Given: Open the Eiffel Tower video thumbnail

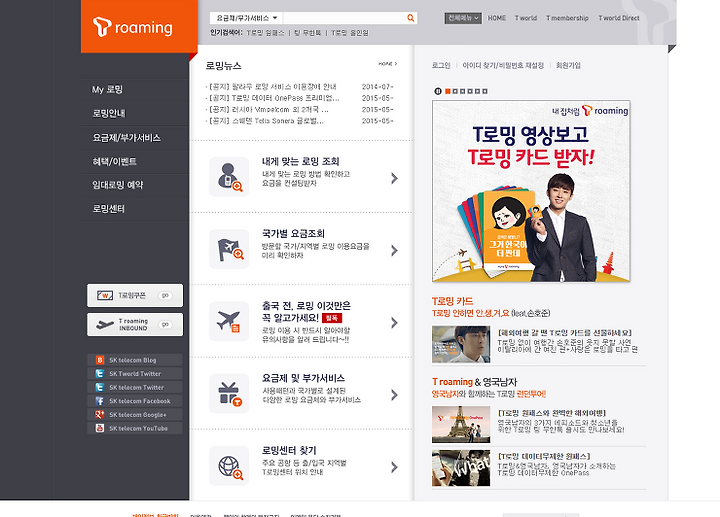Looking at the screenshot, I should (461, 424).
